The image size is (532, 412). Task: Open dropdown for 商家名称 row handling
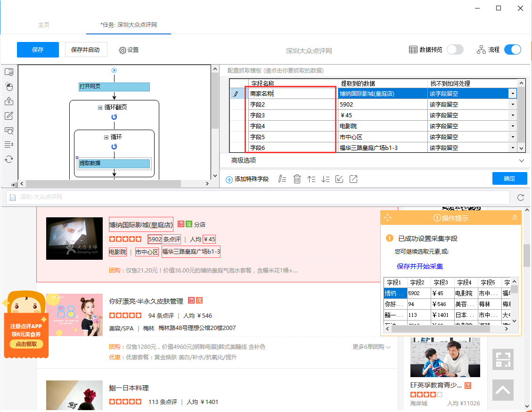tap(513, 94)
